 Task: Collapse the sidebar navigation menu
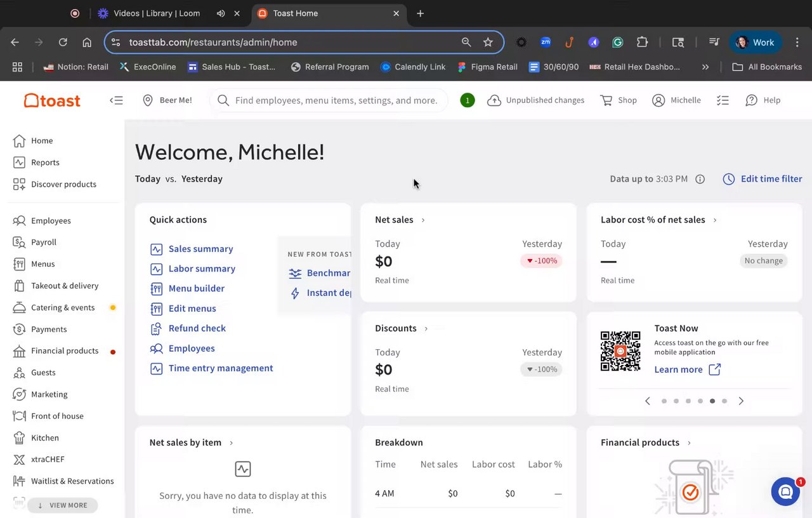[116, 100]
